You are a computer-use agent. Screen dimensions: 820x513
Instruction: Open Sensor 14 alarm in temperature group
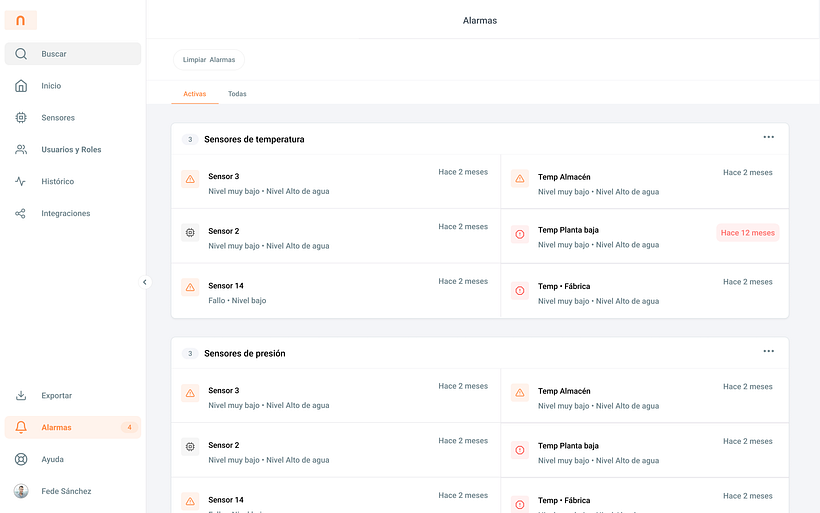click(x=226, y=286)
